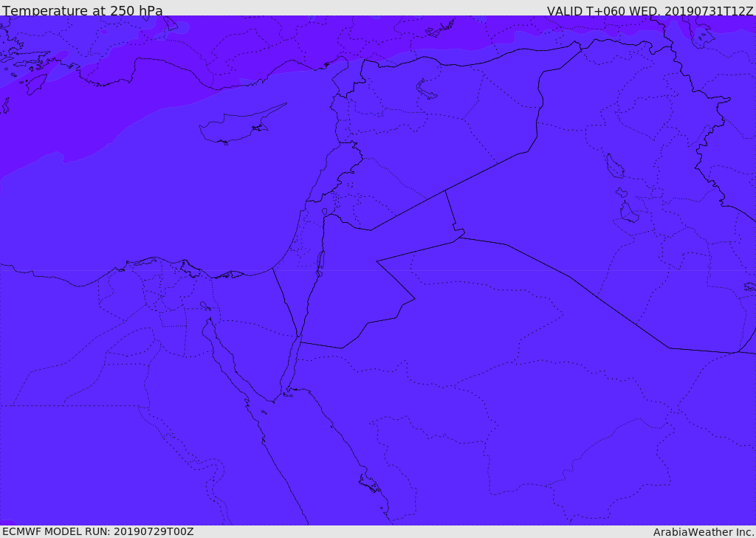Click the 'ArabiaWeather Inc' credit text
The image size is (756, 538).
pos(703,532)
